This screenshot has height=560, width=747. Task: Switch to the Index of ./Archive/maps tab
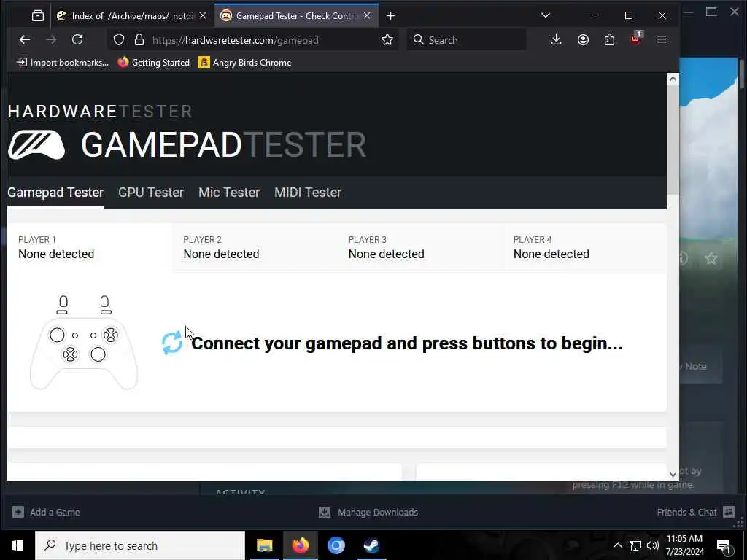click(x=131, y=16)
